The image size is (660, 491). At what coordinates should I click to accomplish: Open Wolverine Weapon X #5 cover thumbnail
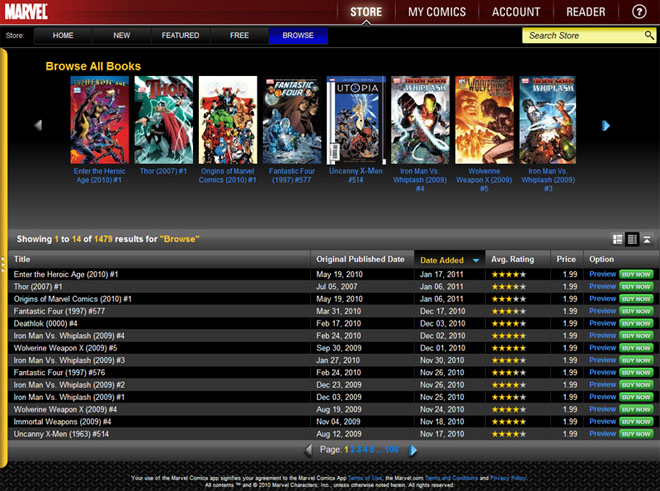484,120
